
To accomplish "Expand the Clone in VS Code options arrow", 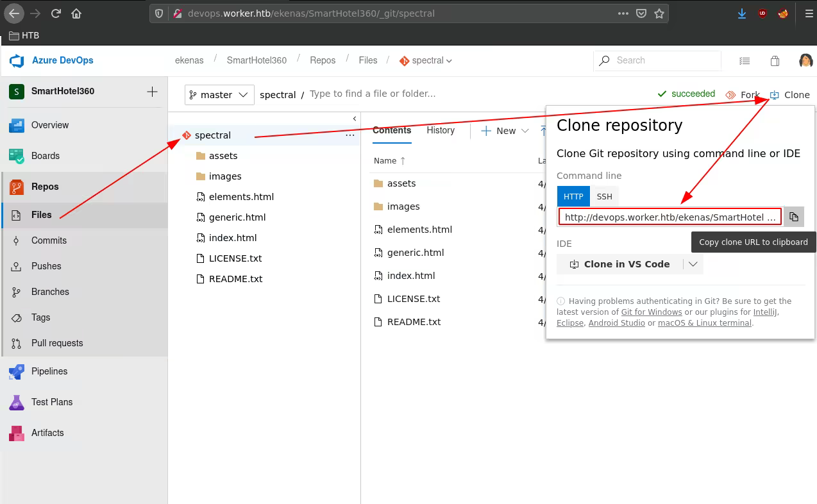I will pos(693,264).
